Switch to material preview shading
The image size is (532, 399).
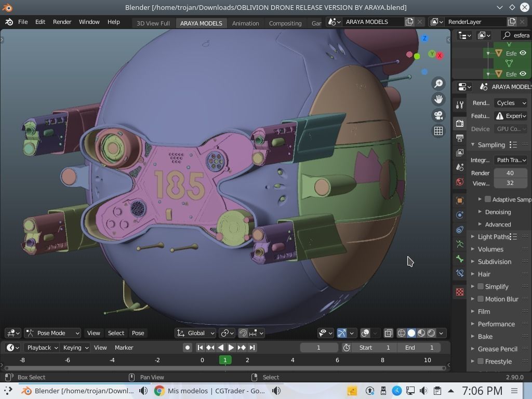pos(421,333)
